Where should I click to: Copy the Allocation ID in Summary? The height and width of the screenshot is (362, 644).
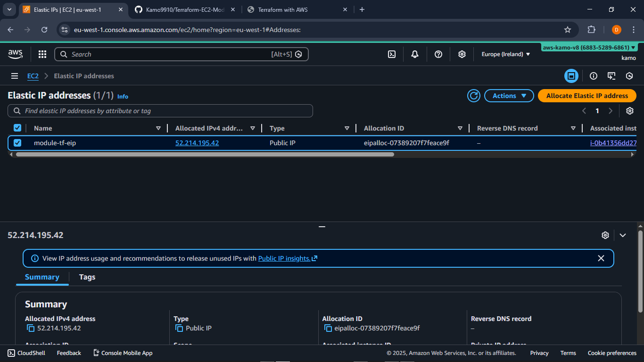pos(328,328)
